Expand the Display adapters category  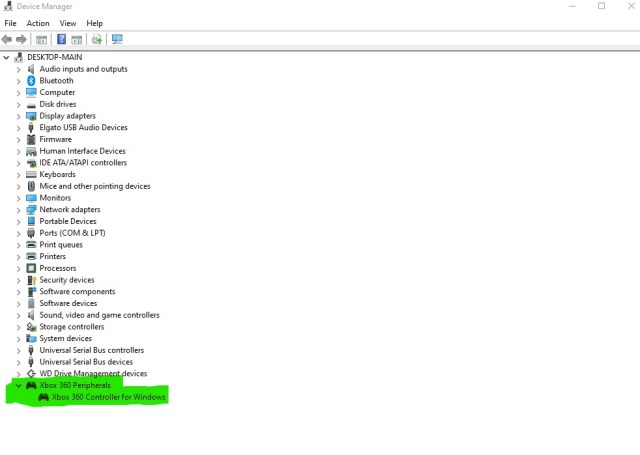[18, 116]
